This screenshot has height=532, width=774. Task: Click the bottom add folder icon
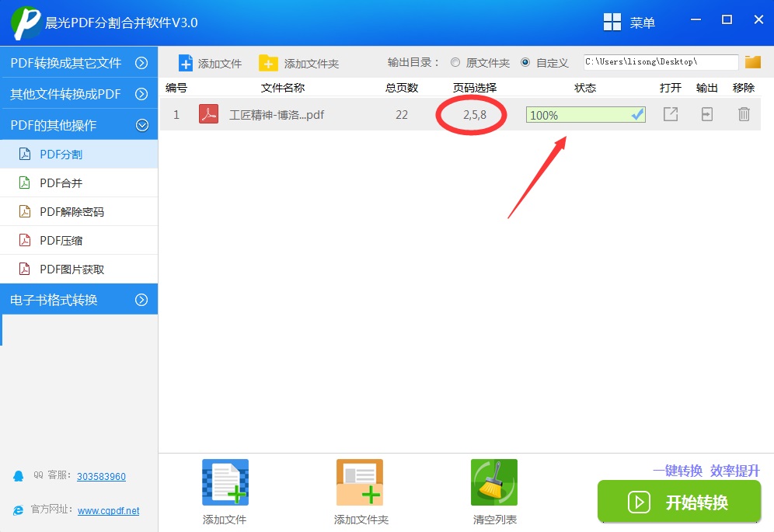click(359, 482)
